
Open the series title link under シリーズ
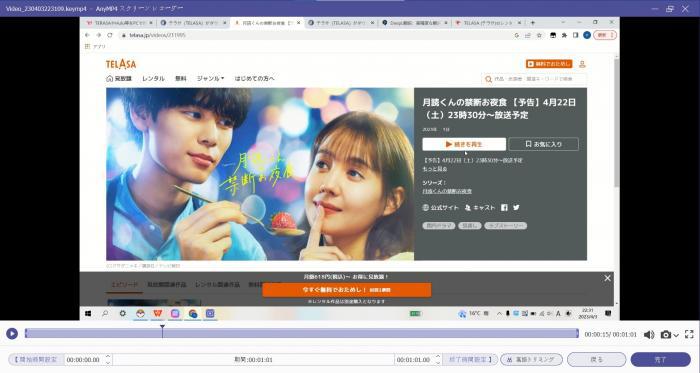coord(447,191)
